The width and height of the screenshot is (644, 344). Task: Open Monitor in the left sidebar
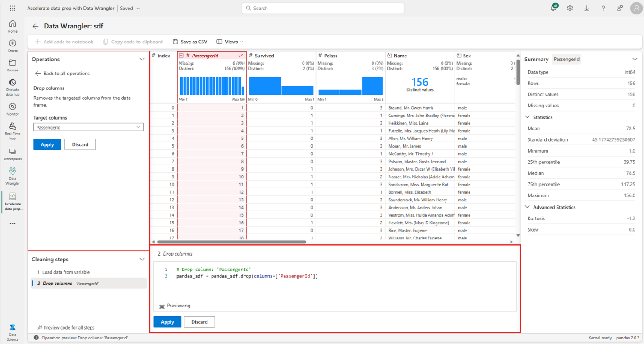(x=13, y=109)
